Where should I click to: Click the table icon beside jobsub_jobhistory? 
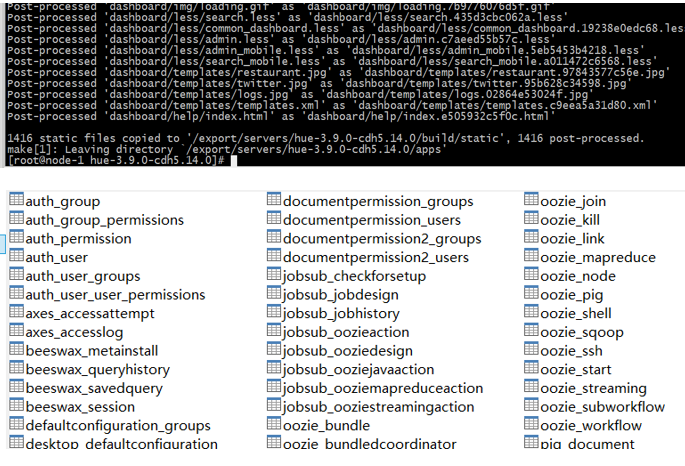[x=274, y=311]
